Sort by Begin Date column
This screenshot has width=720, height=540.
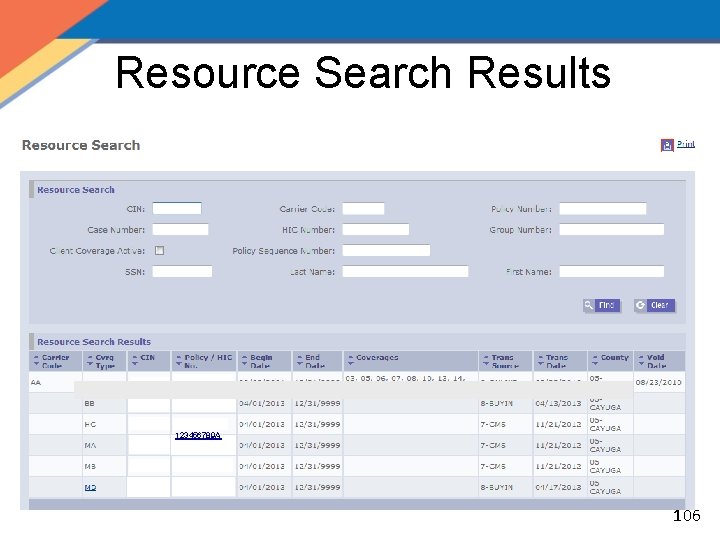pos(264,361)
